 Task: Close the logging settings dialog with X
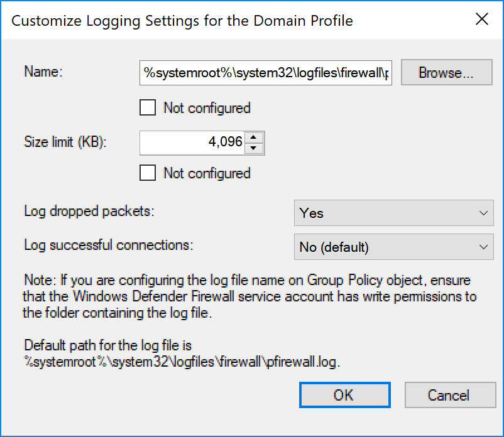click(482, 19)
